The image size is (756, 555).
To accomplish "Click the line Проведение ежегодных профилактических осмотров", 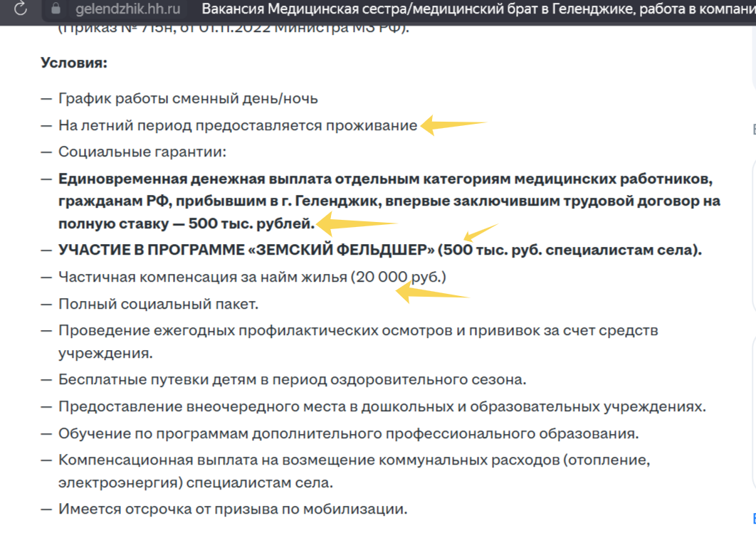I will click(358, 342).
